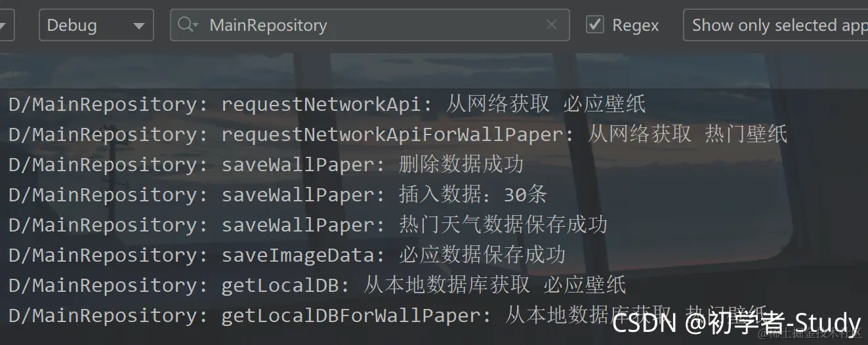The width and height of the screenshot is (868, 345).
Task: Clear the MainRepository search text
Action: [551, 25]
